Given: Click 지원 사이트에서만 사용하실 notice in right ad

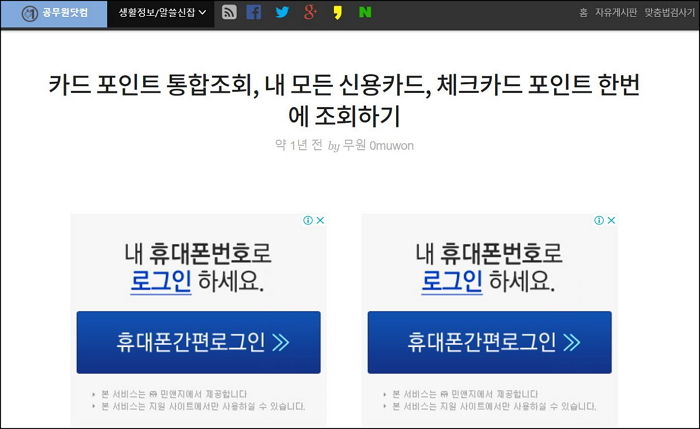Looking at the screenshot, I should 494,406.
